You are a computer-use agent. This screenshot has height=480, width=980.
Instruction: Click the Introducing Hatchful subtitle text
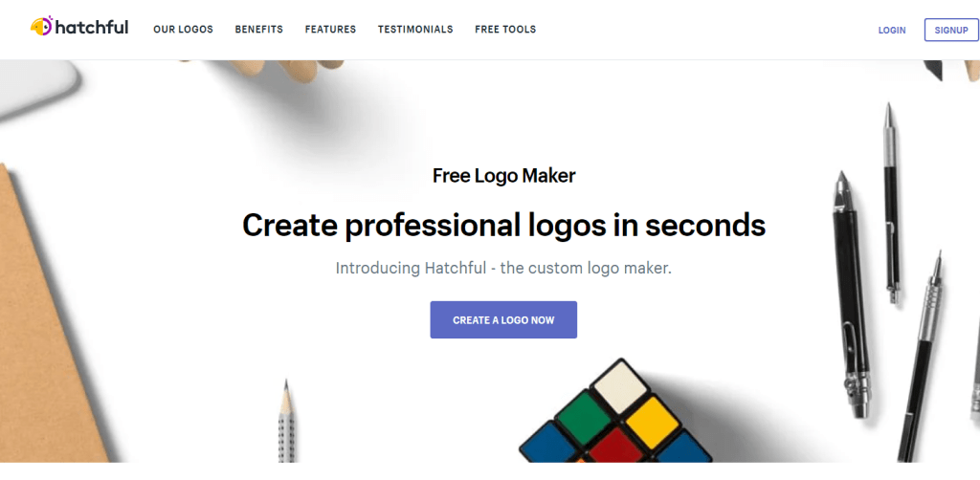(503, 269)
